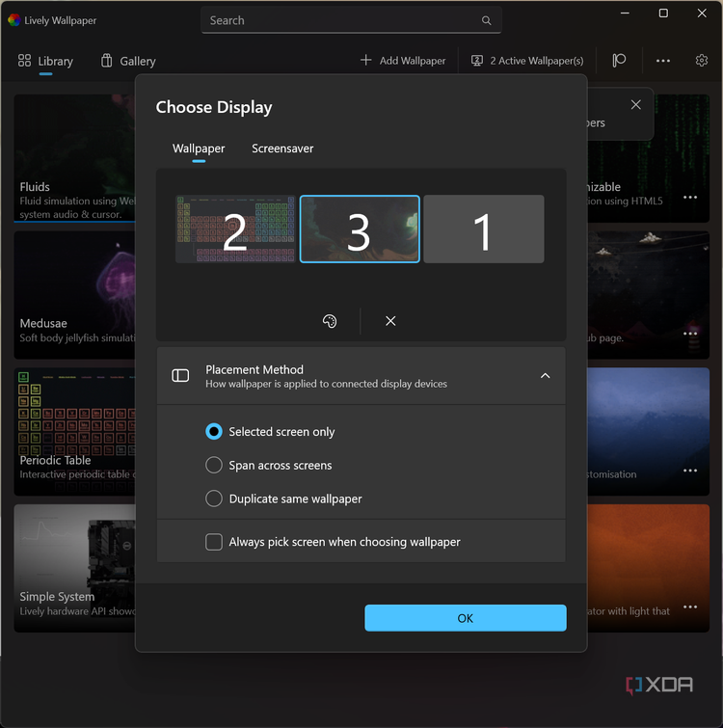Screen dimensions: 723x728
Task: Click the Gallery bag icon
Action: 106,61
